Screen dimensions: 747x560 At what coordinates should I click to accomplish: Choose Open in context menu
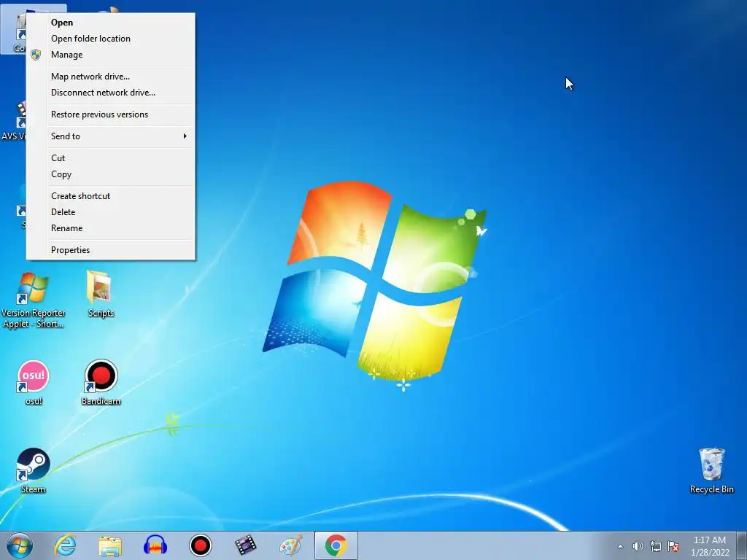pos(111,23)
